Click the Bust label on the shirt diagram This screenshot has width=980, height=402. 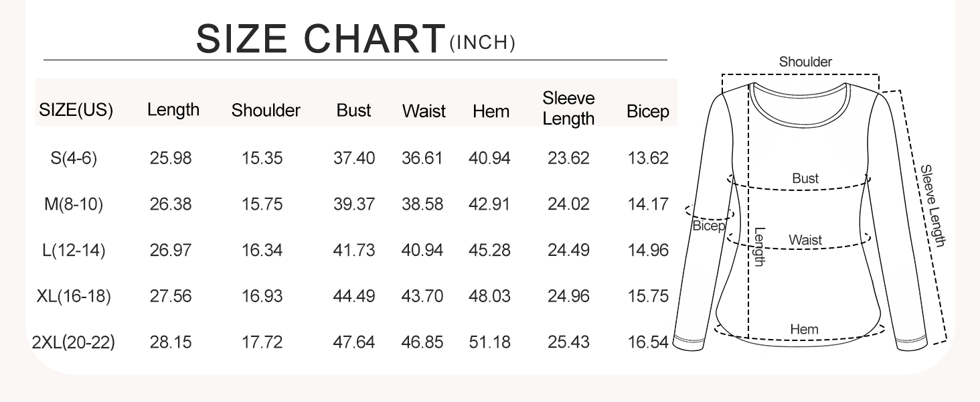tap(805, 179)
